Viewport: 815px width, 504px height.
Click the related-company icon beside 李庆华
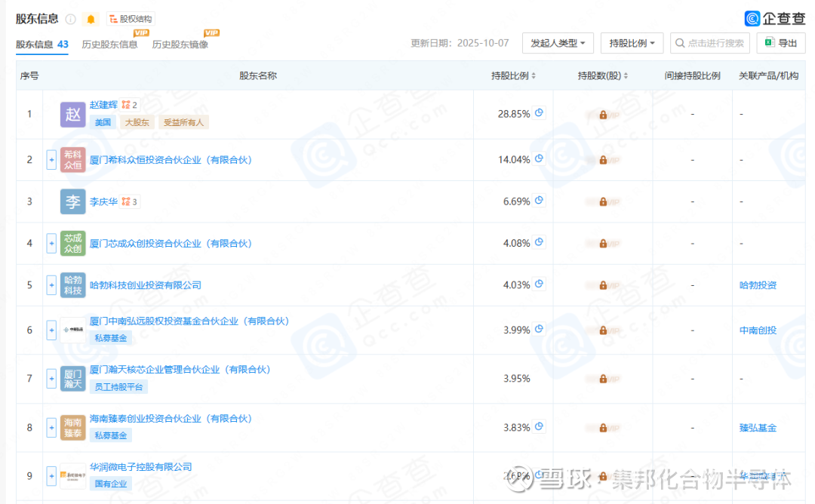[129, 201]
